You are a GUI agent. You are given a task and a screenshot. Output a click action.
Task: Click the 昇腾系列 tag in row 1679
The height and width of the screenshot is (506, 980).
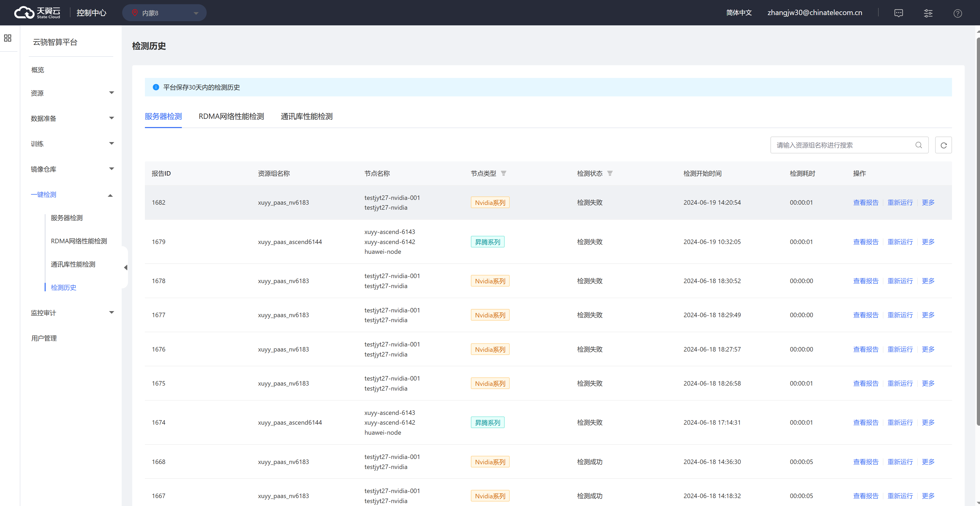[488, 242]
